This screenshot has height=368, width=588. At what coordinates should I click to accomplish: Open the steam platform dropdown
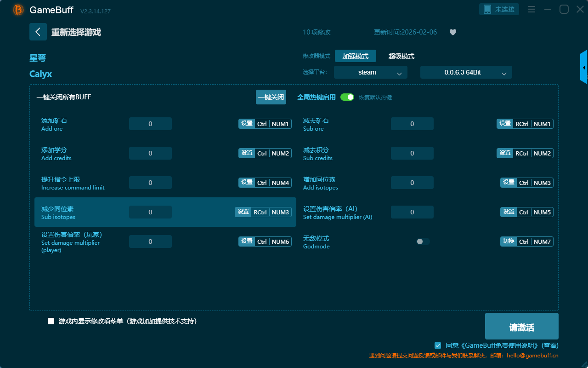click(x=371, y=72)
